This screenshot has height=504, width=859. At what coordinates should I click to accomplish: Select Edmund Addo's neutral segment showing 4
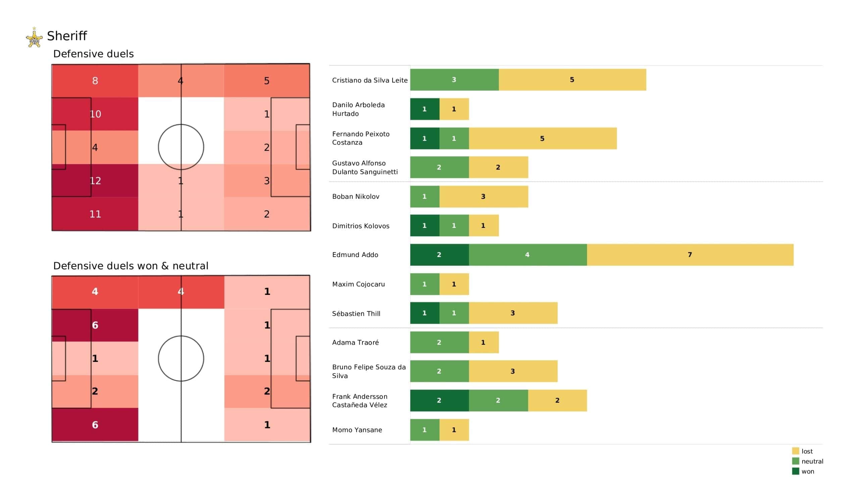tap(528, 255)
